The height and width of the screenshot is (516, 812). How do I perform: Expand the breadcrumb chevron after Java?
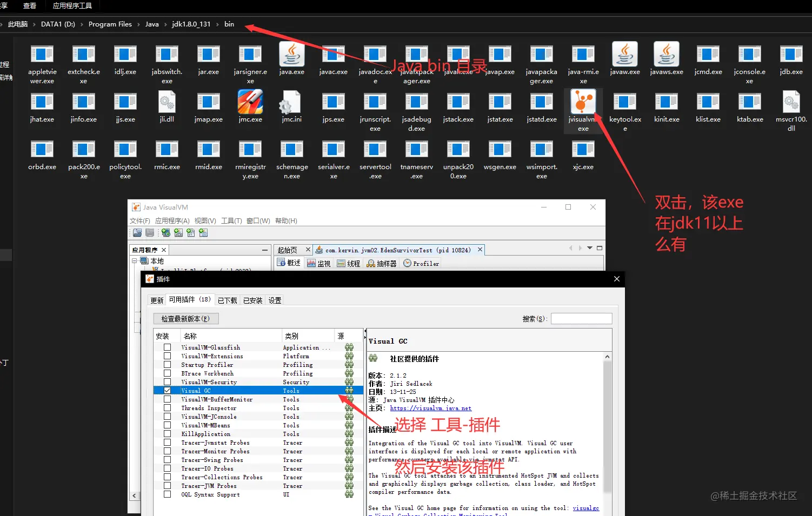pos(165,24)
